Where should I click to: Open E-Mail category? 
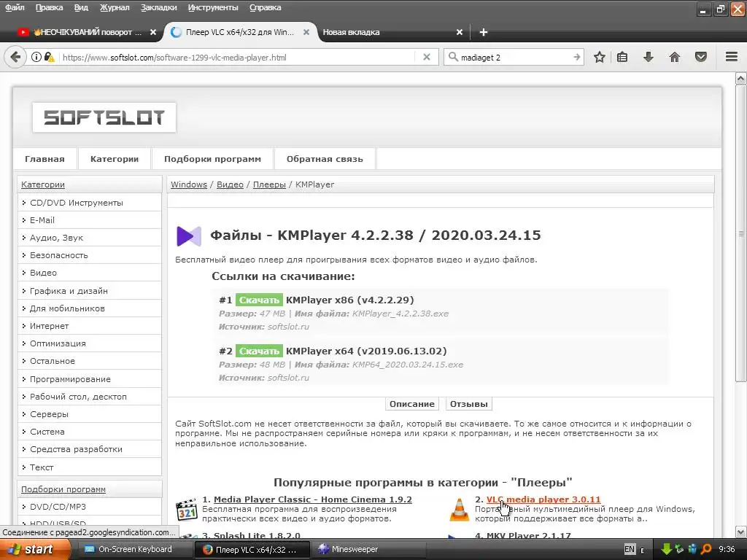tap(90, 220)
